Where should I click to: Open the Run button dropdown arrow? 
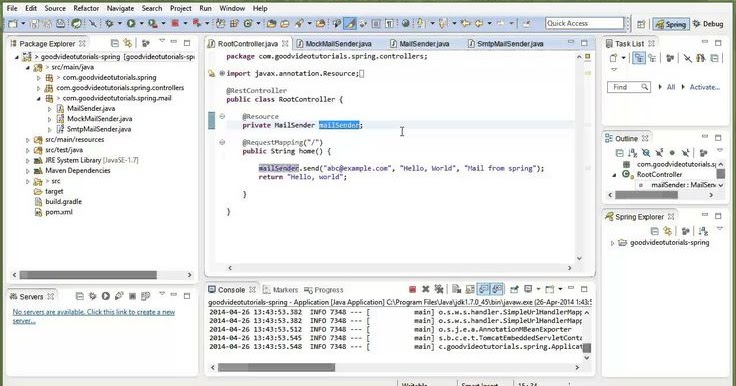141,23
